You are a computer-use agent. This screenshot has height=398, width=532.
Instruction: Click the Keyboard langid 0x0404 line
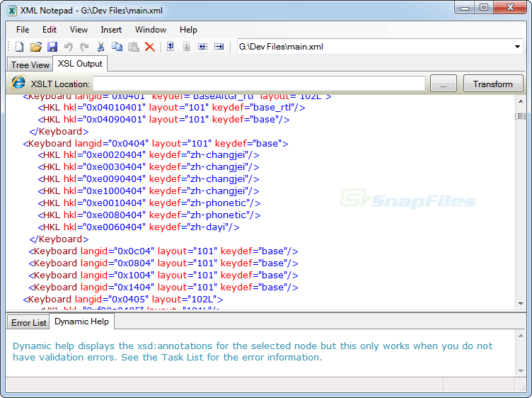point(156,144)
